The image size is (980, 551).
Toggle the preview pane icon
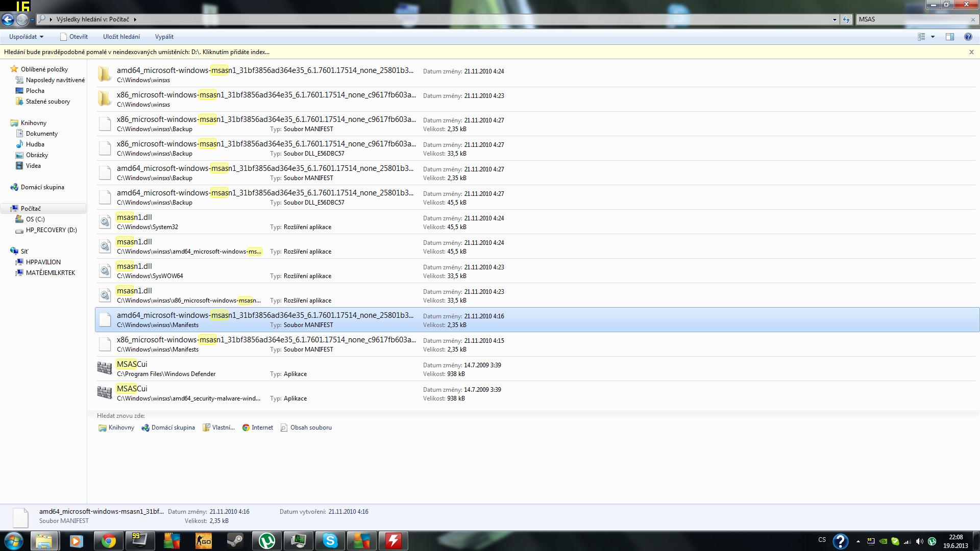point(949,37)
